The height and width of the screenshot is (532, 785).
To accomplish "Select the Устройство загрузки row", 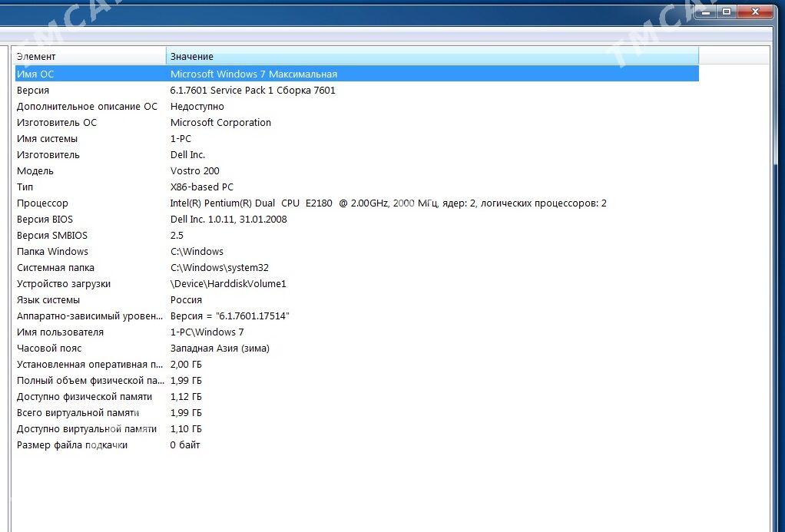I will tap(357, 284).
